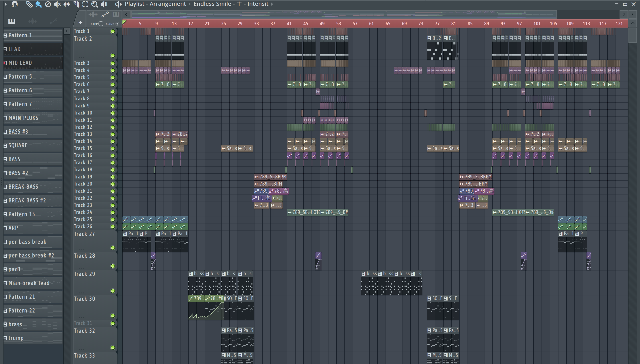640x364 pixels.
Task: Jump to bar 101 on the timeline ruler
Action: tap(537, 24)
